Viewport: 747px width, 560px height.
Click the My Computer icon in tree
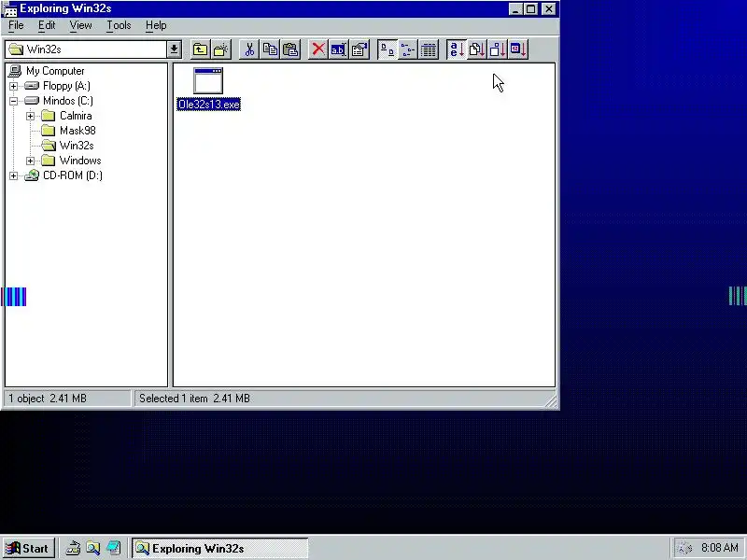point(15,71)
